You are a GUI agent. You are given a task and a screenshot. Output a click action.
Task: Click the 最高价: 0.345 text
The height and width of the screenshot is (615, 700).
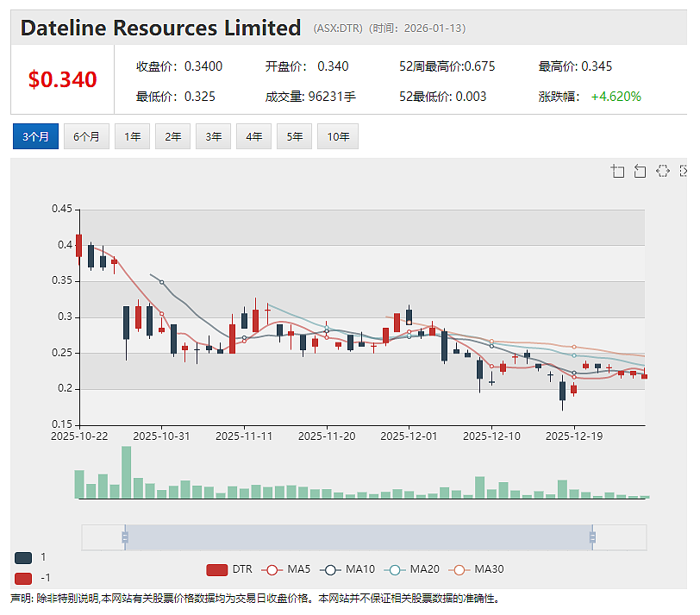coord(575,66)
